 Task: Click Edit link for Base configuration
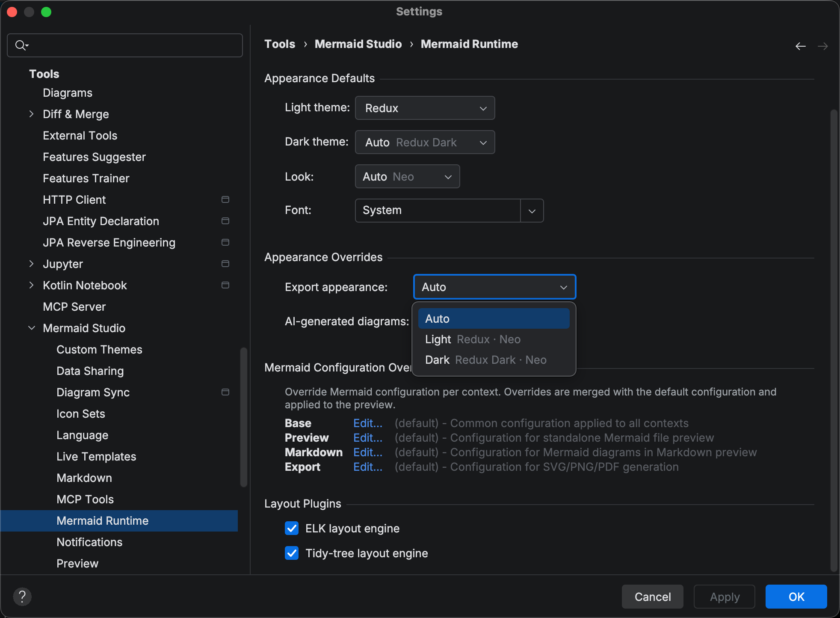click(368, 423)
